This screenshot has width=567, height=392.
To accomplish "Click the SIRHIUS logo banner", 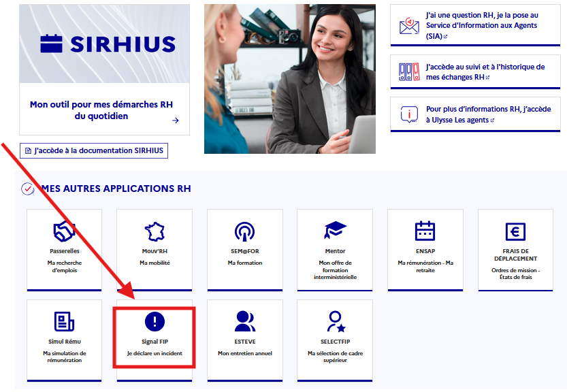I will point(104,44).
